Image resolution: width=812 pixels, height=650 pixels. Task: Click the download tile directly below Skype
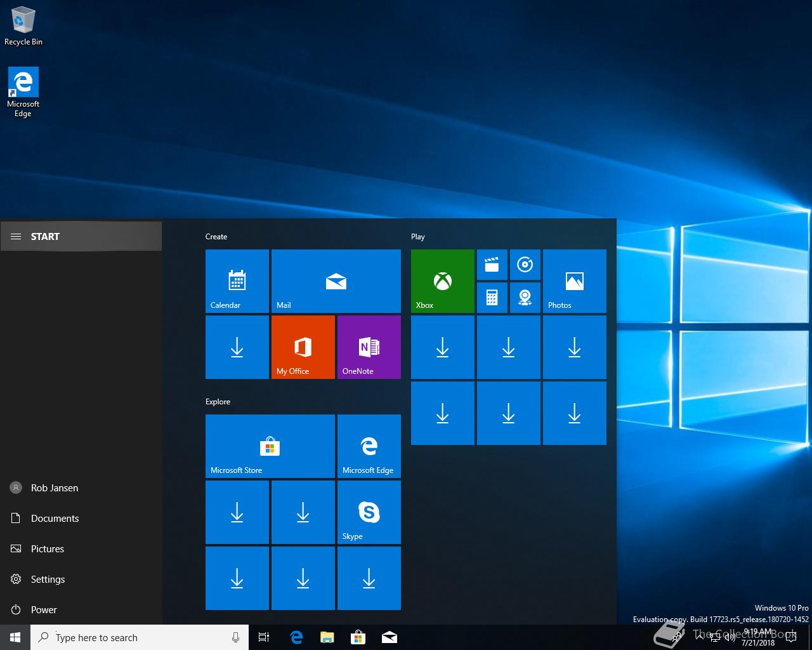coord(369,578)
